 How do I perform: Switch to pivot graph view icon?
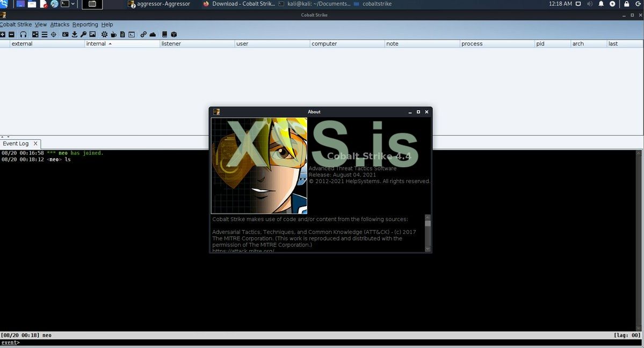tap(35, 34)
